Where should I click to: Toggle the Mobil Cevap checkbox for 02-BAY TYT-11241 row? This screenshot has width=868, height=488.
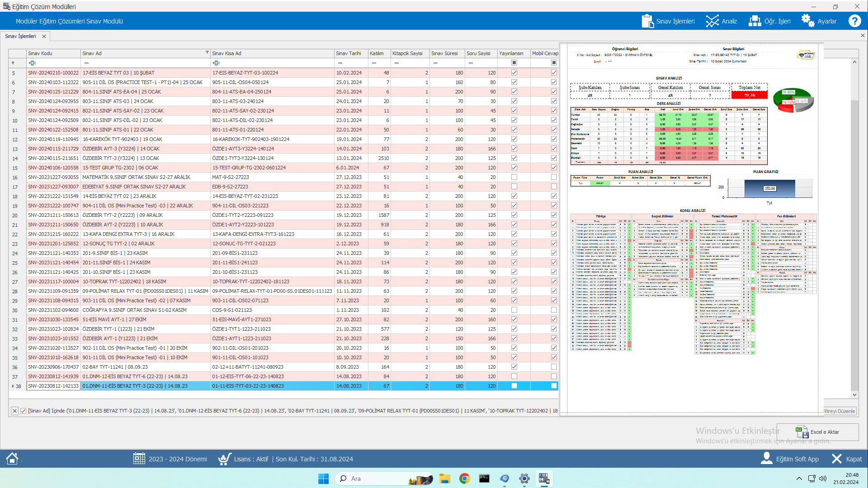[554, 367]
